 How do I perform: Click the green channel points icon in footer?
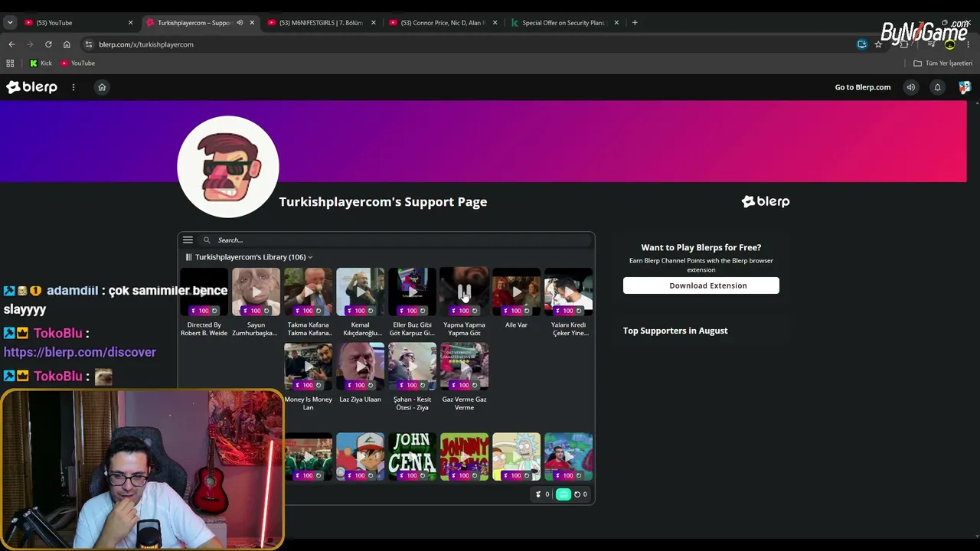tap(563, 494)
